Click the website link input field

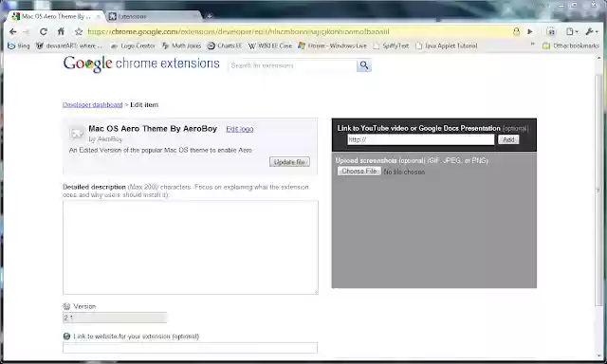pyautogui.click(x=190, y=347)
